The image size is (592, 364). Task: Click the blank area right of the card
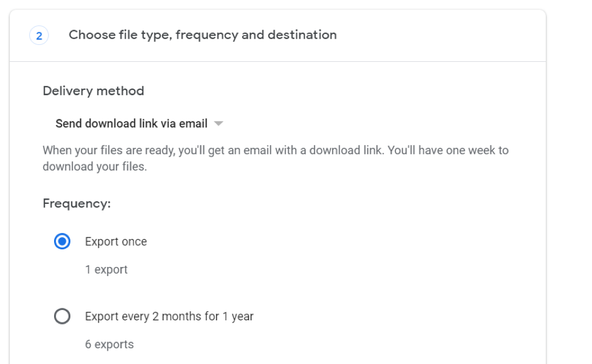[569, 182]
